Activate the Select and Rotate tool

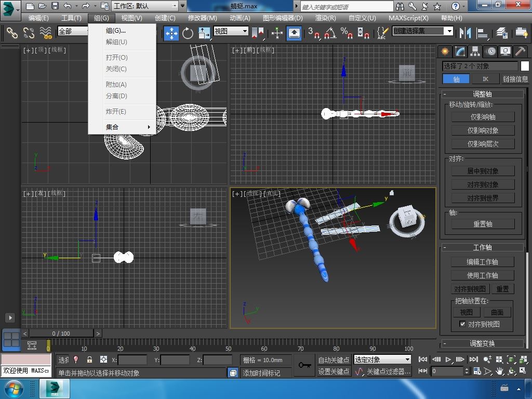point(188,33)
